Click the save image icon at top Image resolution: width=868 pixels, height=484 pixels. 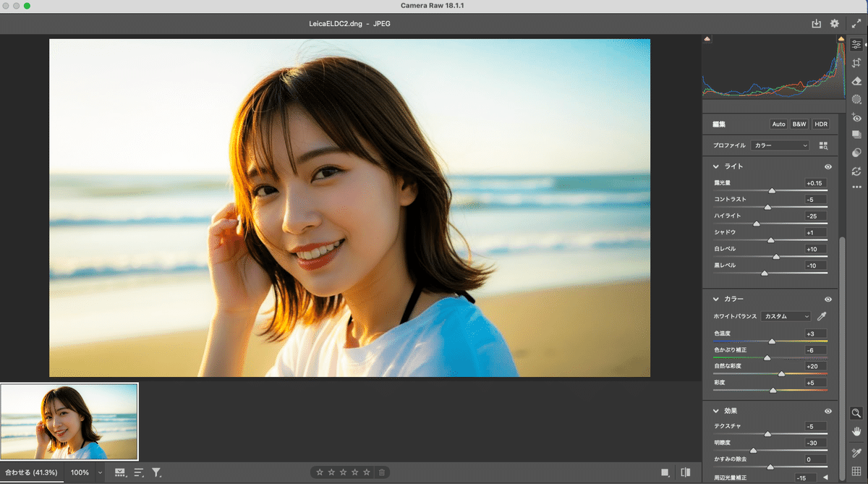817,24
